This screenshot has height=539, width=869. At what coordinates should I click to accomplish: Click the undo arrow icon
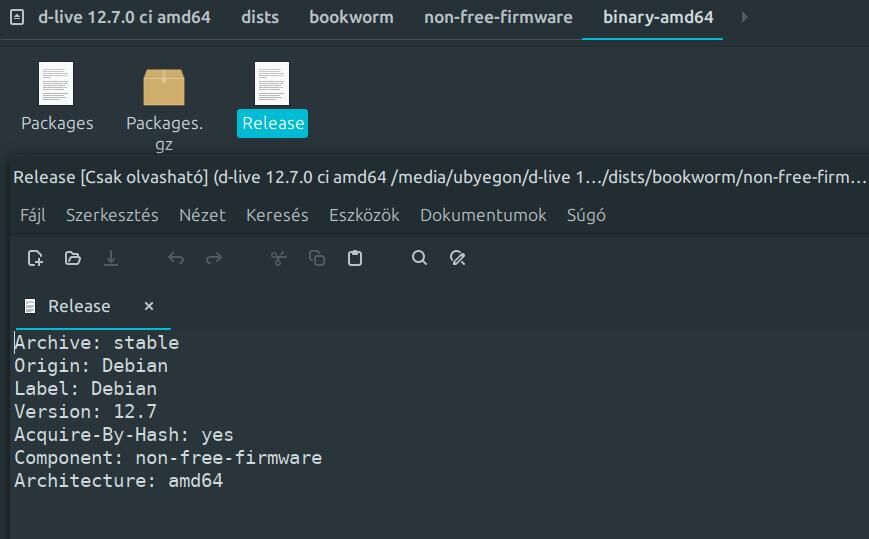click(176, 258)
